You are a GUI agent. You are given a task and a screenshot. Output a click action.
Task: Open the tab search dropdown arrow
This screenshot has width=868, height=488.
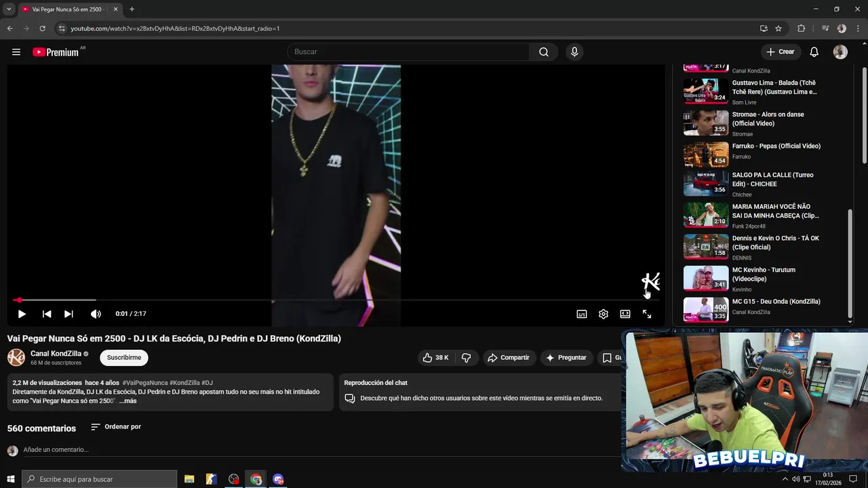click(9, 9)
